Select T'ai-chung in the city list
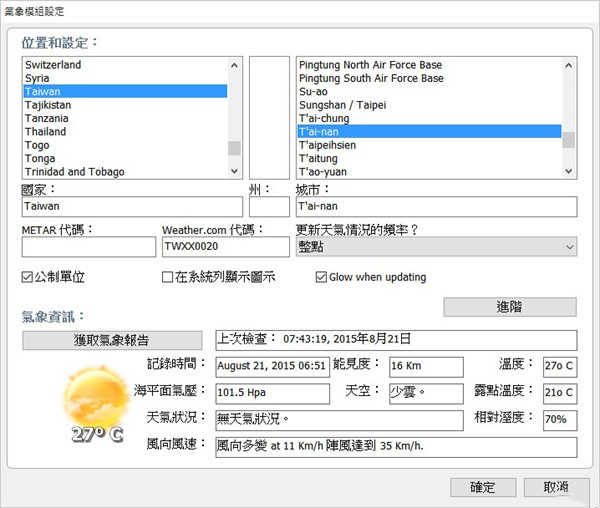Viewport: 600px width, 508px height. pyautogui.click(x=429, y=118)
